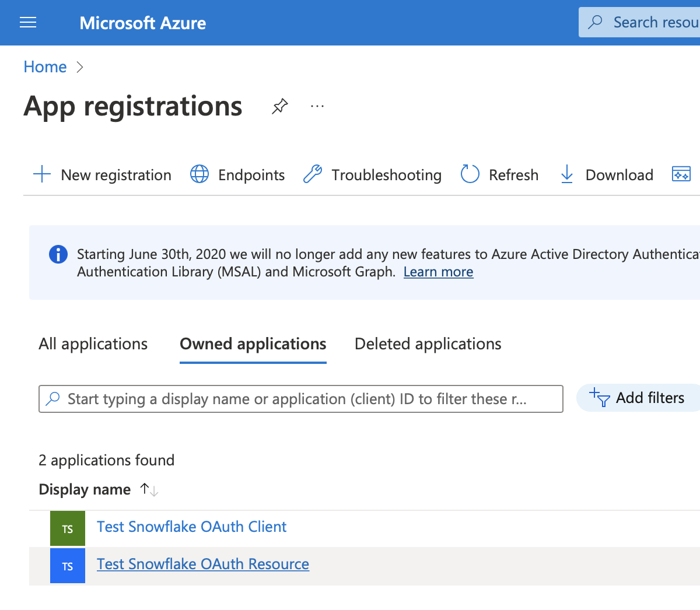
Task: Open the more options ellipsis menu
Action: (317, 106)
